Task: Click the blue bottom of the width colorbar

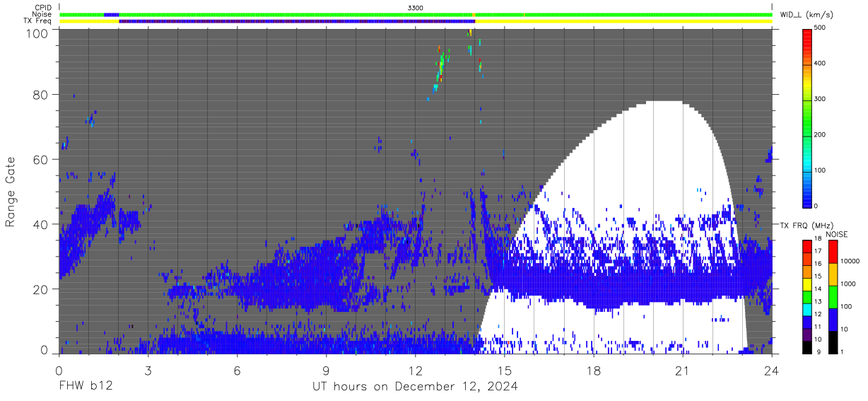Action: tap(807, 198)
